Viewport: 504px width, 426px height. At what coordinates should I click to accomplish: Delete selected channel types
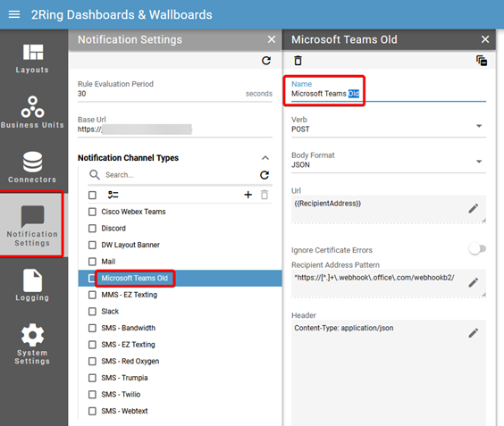coord(265,195)
